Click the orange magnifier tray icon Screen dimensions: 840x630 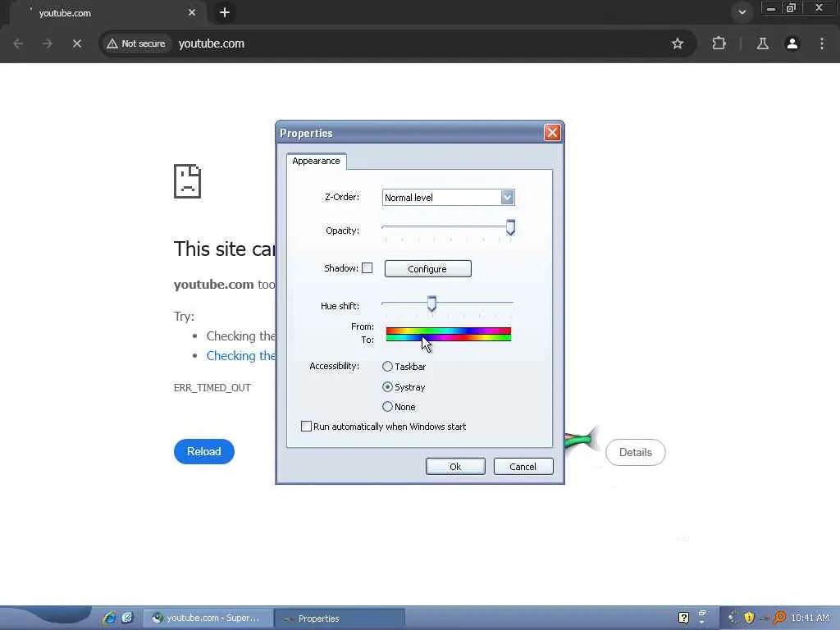pos(779,618)
